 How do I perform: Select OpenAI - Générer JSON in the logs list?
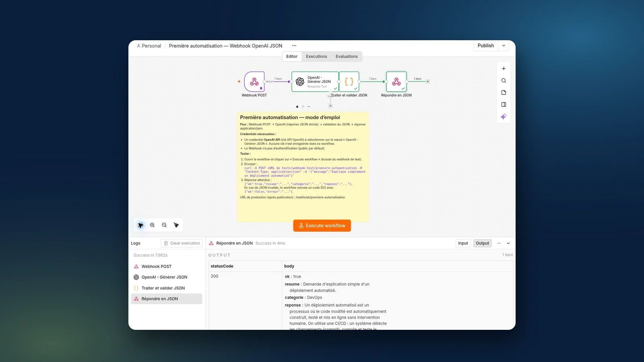point(167,277)
